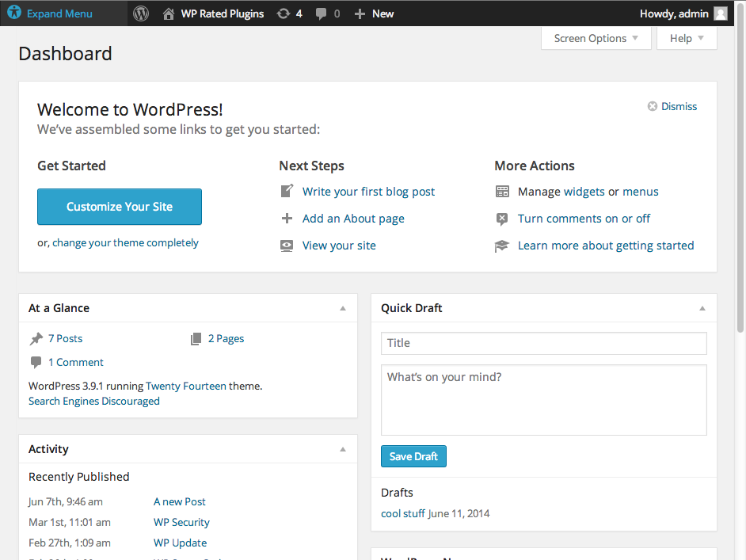Click the Feb 27th, 1:09 am date
746x560 pixels.
(x=70, y=543)
